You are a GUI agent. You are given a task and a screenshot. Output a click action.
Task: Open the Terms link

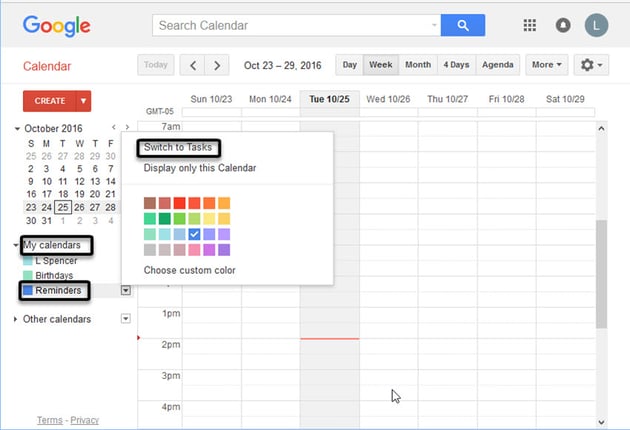click(x=50, y=420)
